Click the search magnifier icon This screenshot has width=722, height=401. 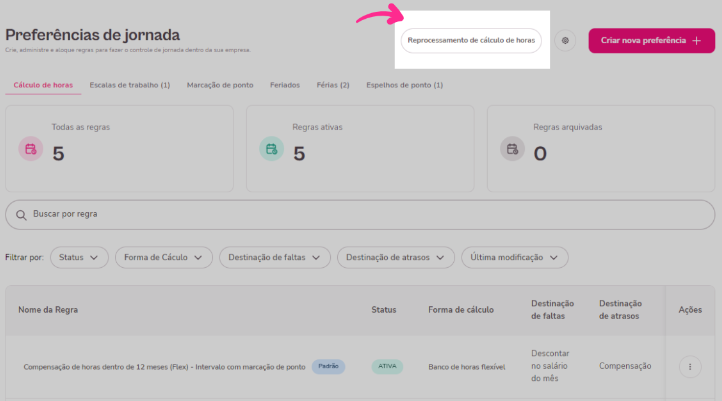[x=21, y=215]
